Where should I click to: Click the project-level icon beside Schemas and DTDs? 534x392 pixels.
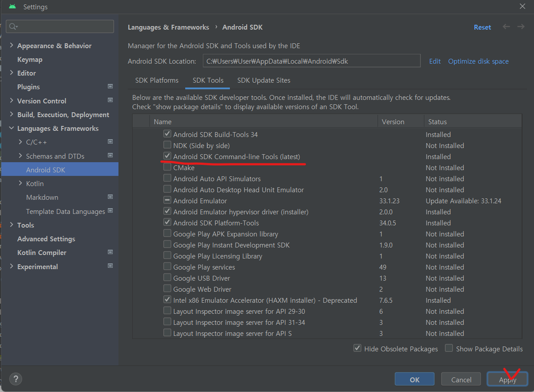click(x=110, y=156)
